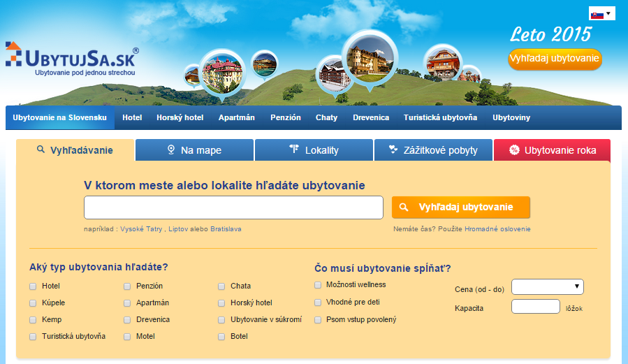Click the magnifier icon in Vyhľadávanie tab
This screenshot has width=628, height=364.
click(41, 150)
